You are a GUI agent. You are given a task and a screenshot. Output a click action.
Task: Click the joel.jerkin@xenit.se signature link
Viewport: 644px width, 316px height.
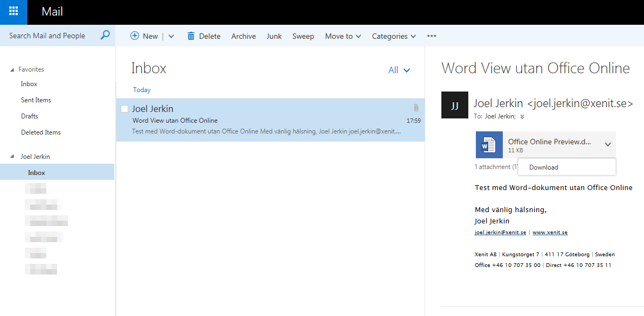(x=500, y=232)
